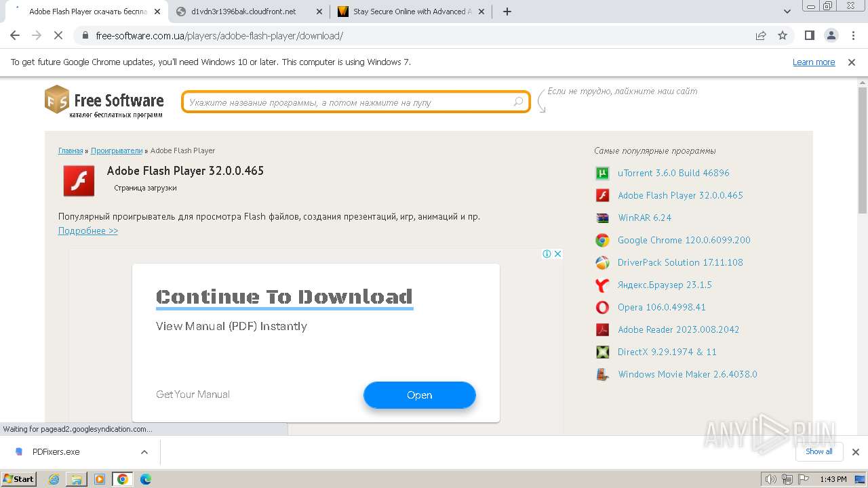Close the ad with X icon

(557, 253)
